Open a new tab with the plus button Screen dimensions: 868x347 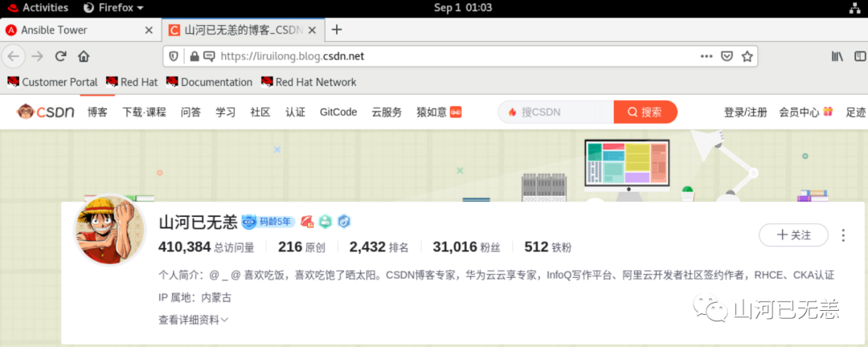(337, 30)
